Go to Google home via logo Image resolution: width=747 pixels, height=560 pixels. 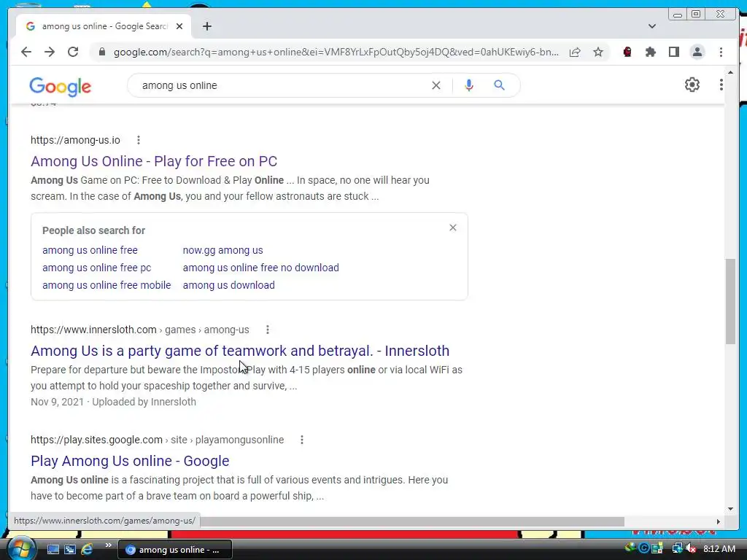coord(60,86)
